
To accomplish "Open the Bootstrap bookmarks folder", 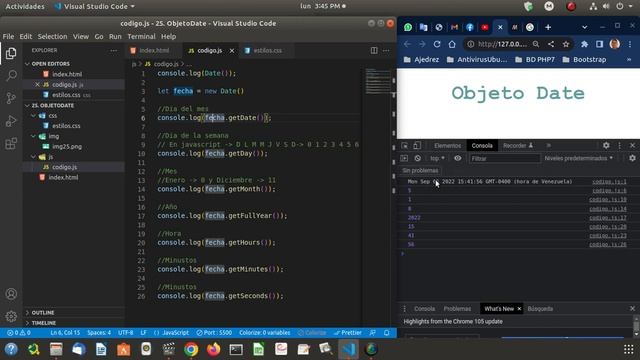I will point(584,60).
